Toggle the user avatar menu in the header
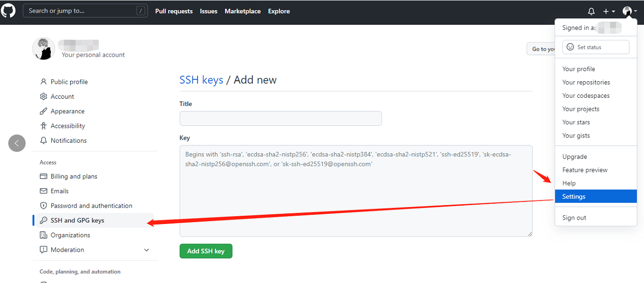Screen dimensions: 644x283 [x=629, y=11]
